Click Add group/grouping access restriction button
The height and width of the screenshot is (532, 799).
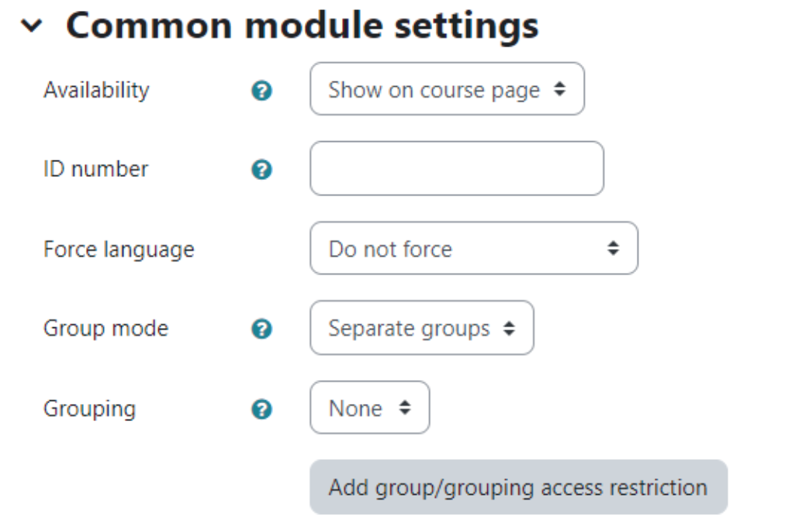(x=519, y=487)
